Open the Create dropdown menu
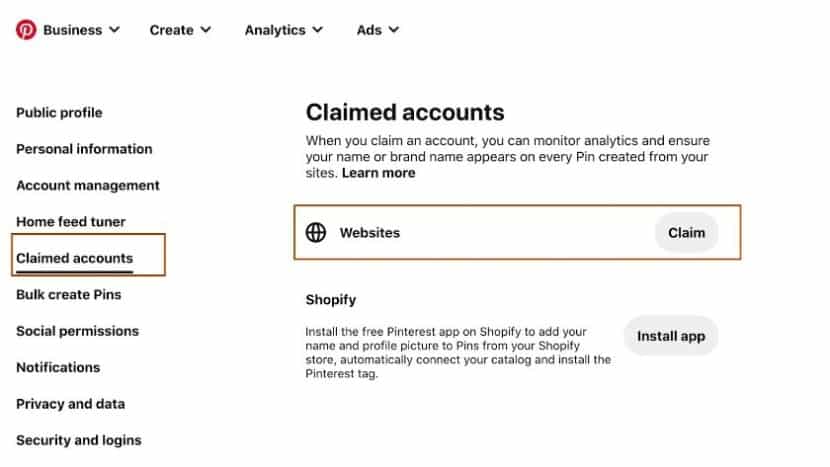 (180, 30)
